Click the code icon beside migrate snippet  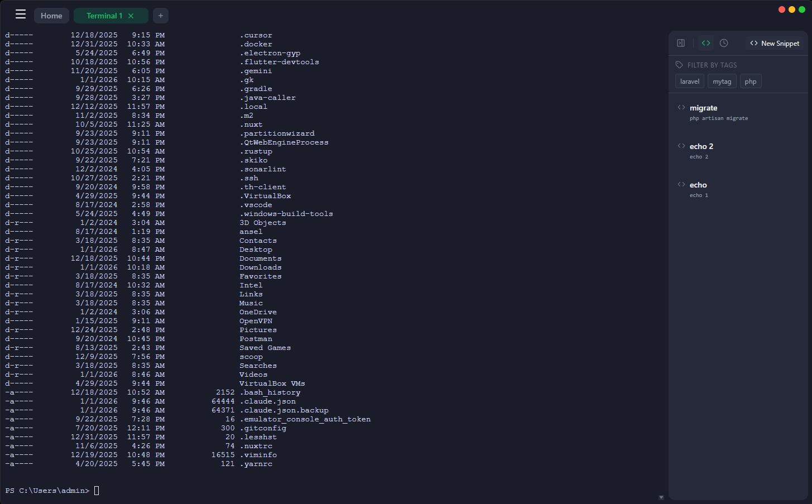pyautogui.click(x=681, y=107)
